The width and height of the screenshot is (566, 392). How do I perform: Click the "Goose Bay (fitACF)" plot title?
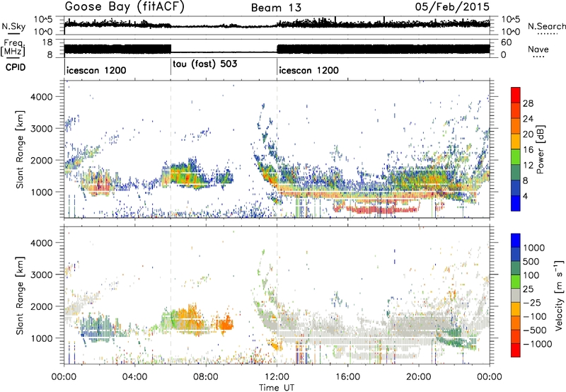click(x=125, y=7)
